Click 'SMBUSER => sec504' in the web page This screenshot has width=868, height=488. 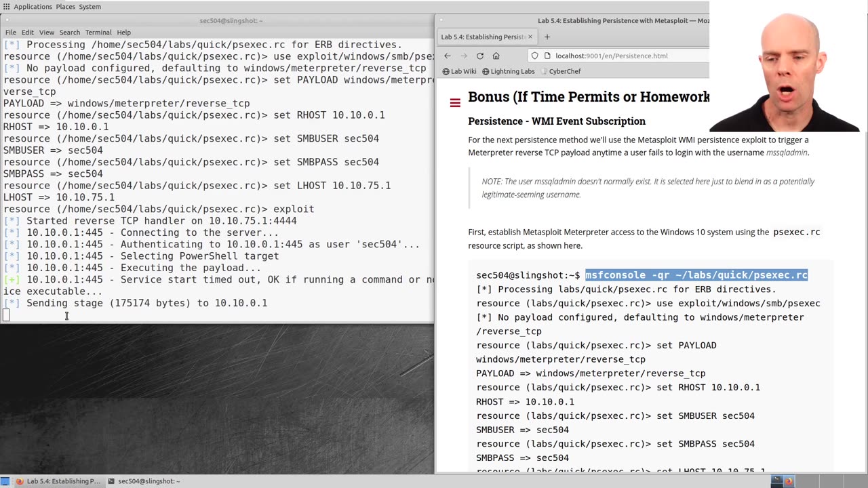point(522,430)
